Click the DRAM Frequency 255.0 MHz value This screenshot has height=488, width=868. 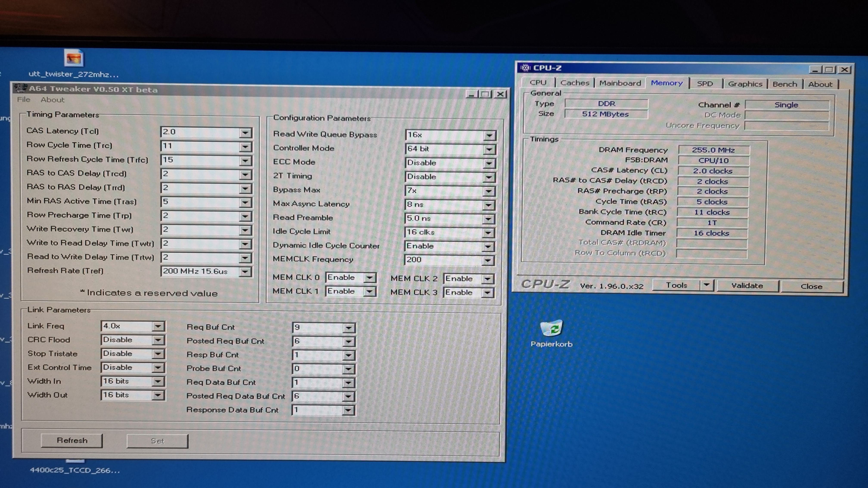pyautogui.click(x=713, y=150)
